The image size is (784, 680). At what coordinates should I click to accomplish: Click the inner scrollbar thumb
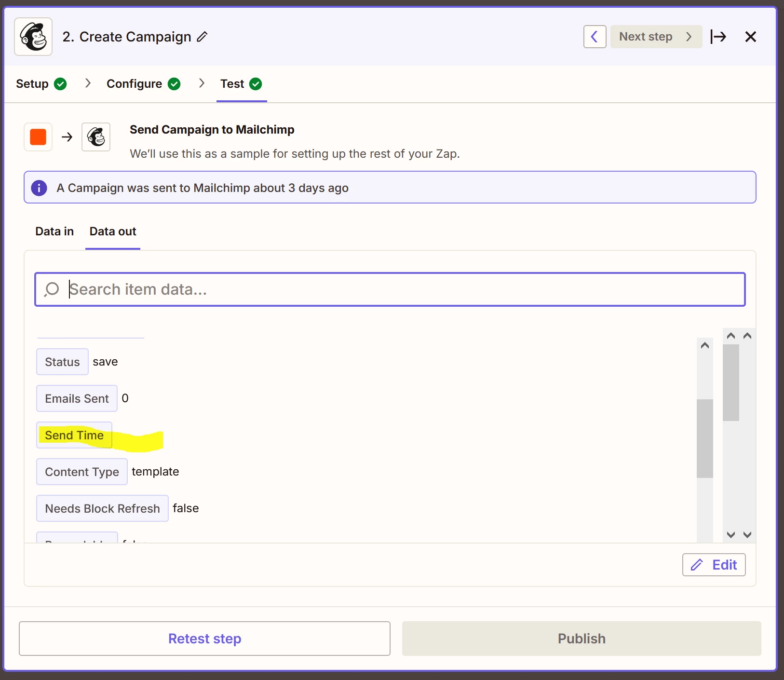point(704,438)
